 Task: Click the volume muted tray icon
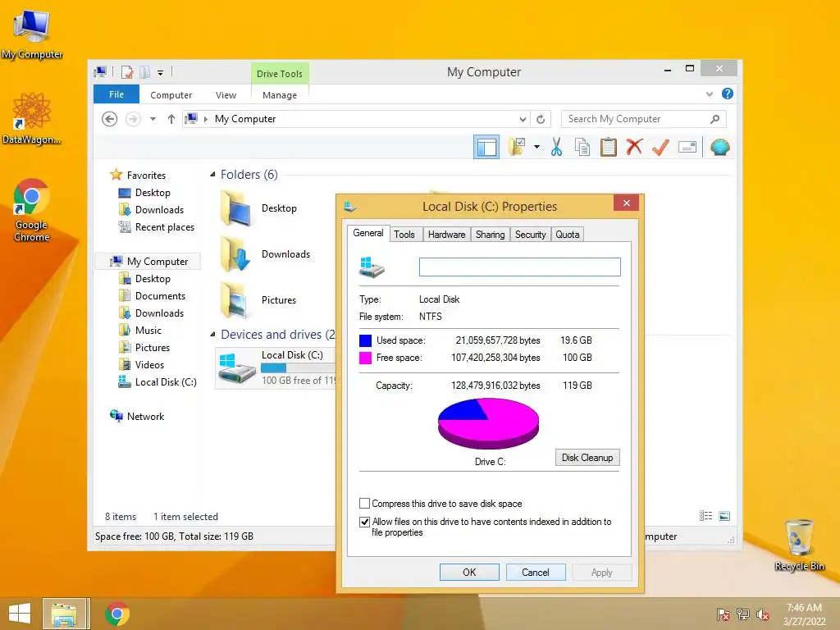[x=762, y=614]
